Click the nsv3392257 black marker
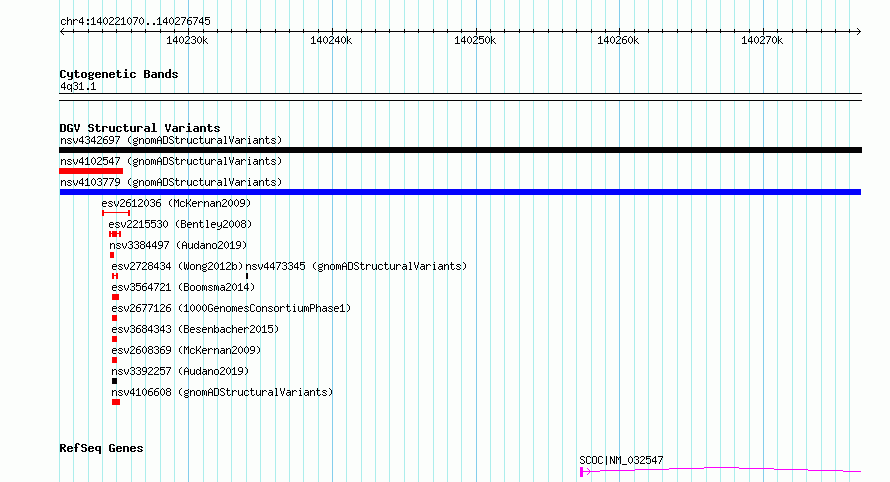Viewport: 890px width, 482px height. tap(114, 381)
